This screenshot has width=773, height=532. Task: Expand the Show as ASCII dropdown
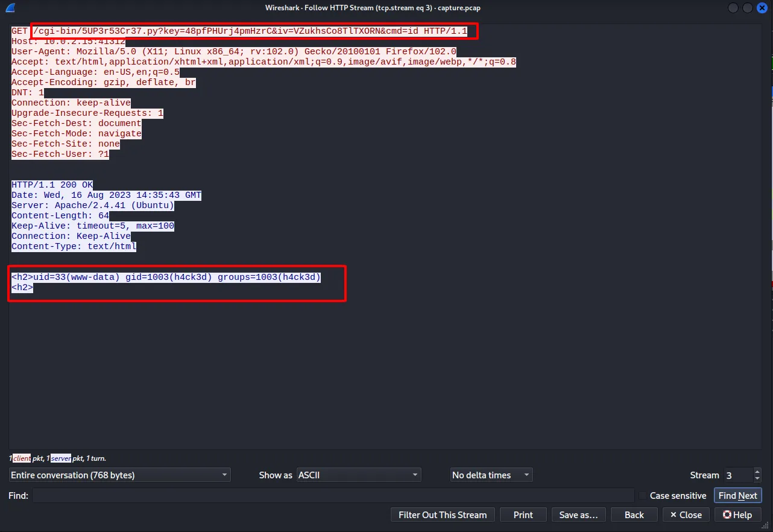359,475
